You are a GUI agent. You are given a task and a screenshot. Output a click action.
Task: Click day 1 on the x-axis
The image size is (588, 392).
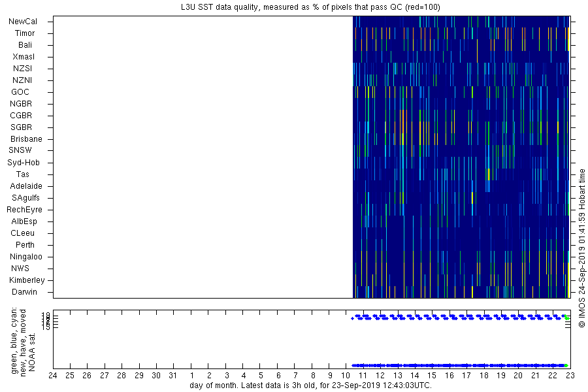191,376
